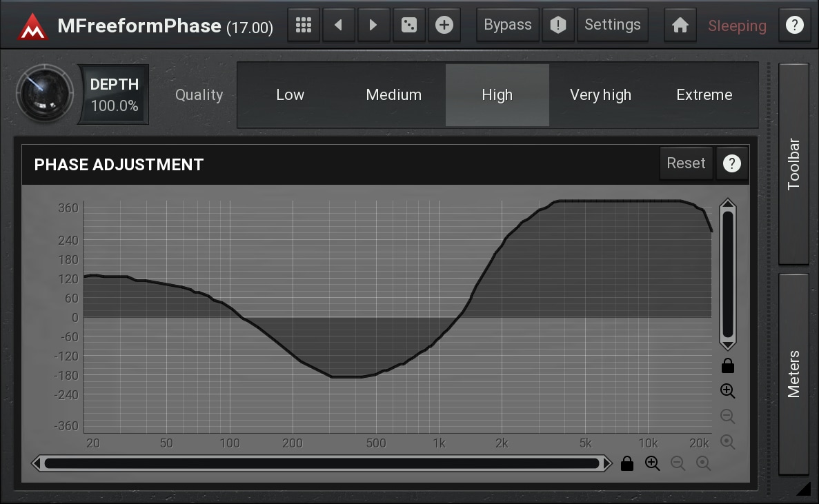Click the random dice icon
The height and width of the screenshot is (504, 819).
click(409, 26)
